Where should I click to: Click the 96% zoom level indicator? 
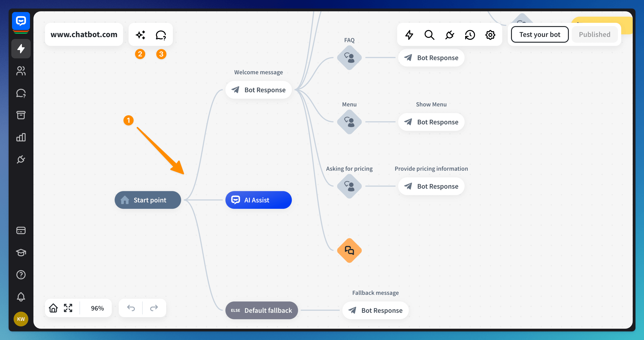click(97, 308)
